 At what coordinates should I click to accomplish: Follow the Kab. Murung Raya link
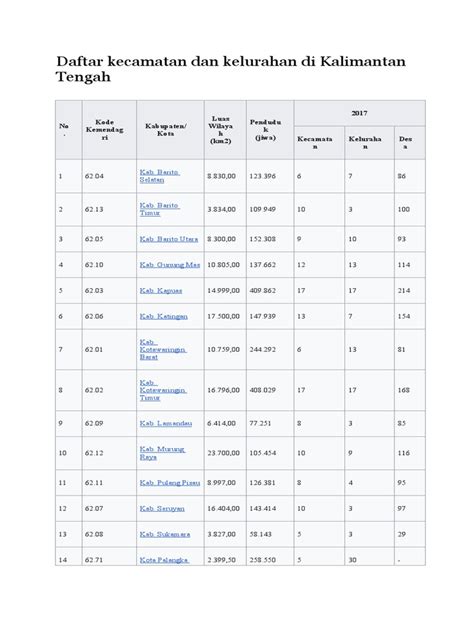coord(162,453)
